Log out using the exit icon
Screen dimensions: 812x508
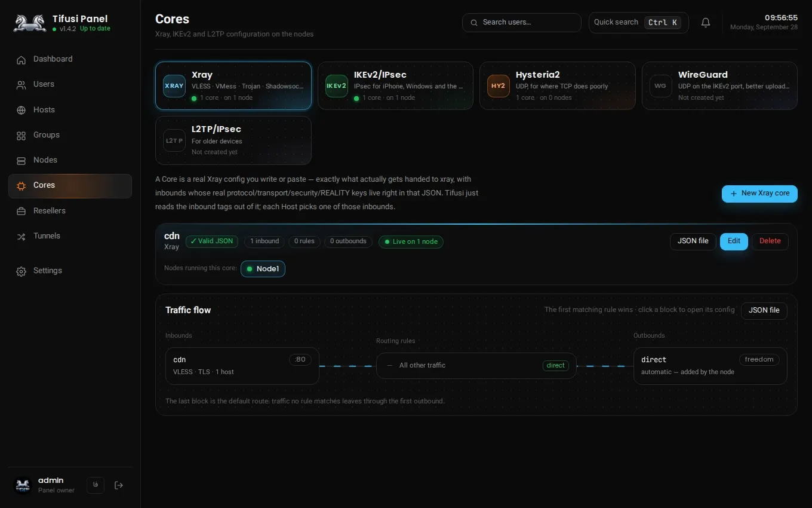tap(119, 485)
